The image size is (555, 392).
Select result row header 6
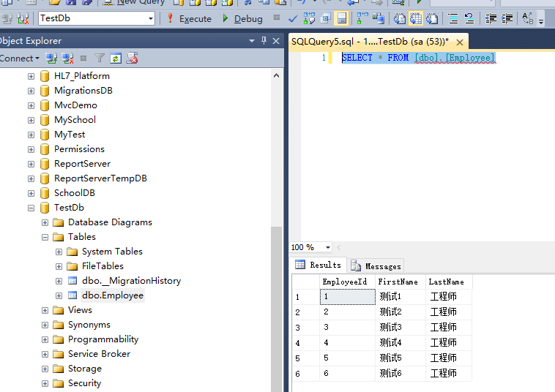tap(306, 374)
